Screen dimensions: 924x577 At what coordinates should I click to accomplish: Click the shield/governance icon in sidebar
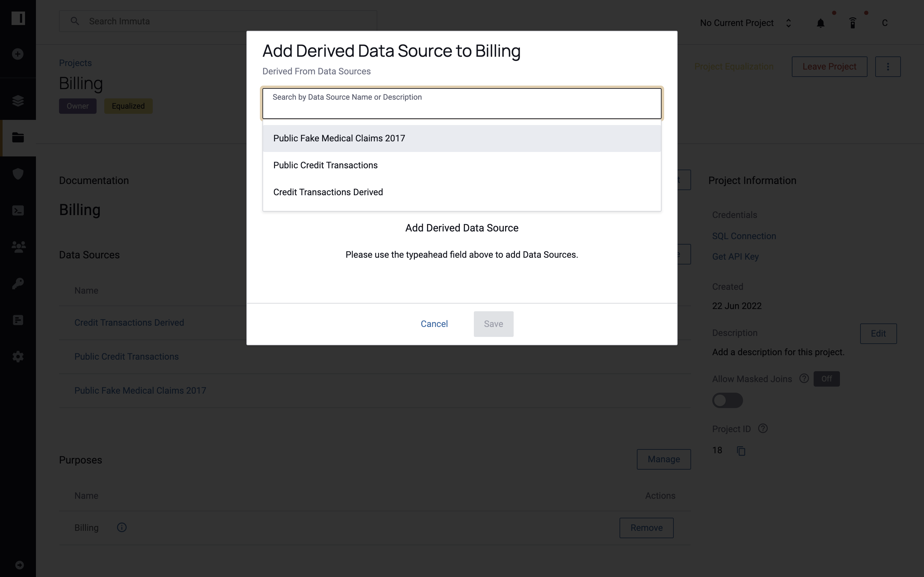pyautogui.click(x=18, y=173)
